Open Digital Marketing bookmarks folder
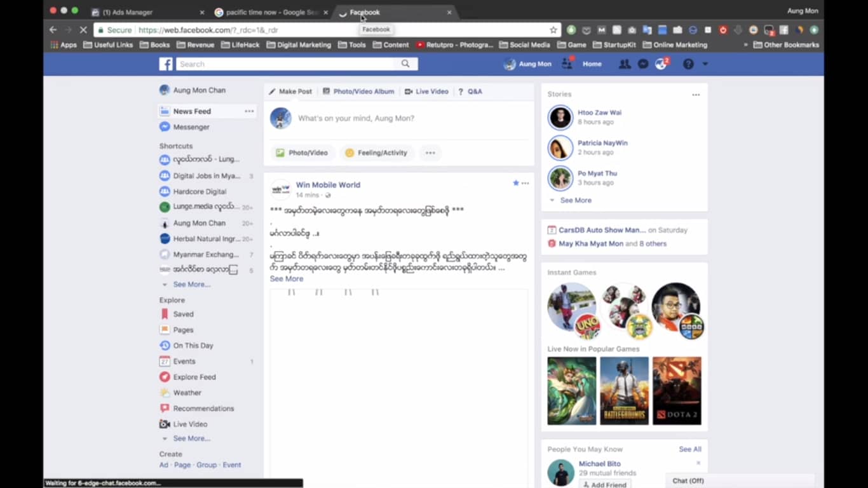This screenshot has height=488, width=868. [299, 45]
